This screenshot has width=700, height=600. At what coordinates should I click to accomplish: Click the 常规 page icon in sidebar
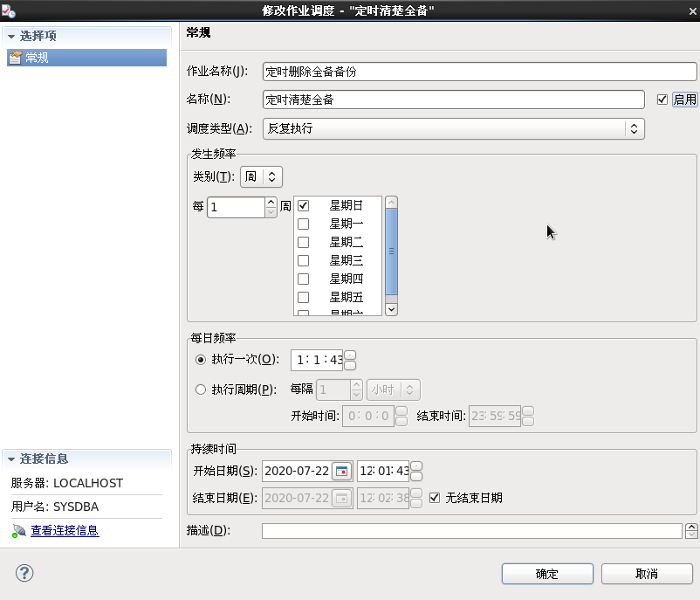click(15, 58)
